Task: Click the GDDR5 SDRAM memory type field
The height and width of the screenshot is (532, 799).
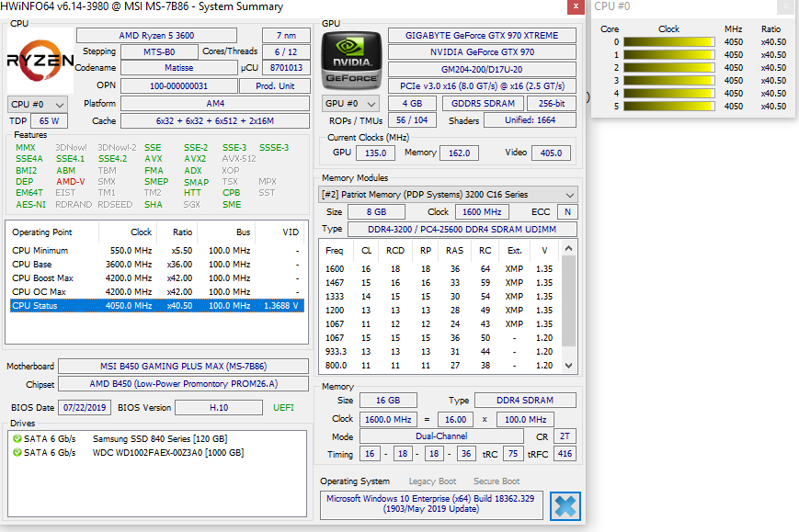Action: click(x=483, y=103)
